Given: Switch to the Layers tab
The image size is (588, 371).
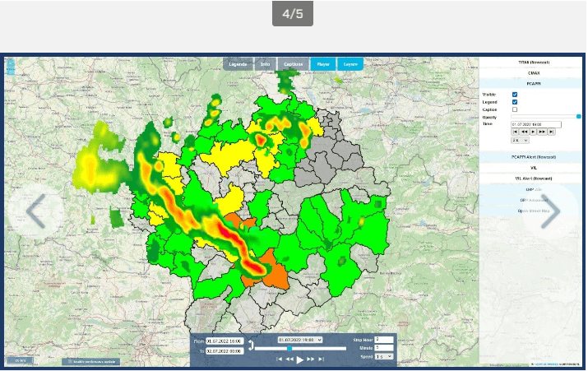Looking at the screenshot, I should click(x=350, y=64).
